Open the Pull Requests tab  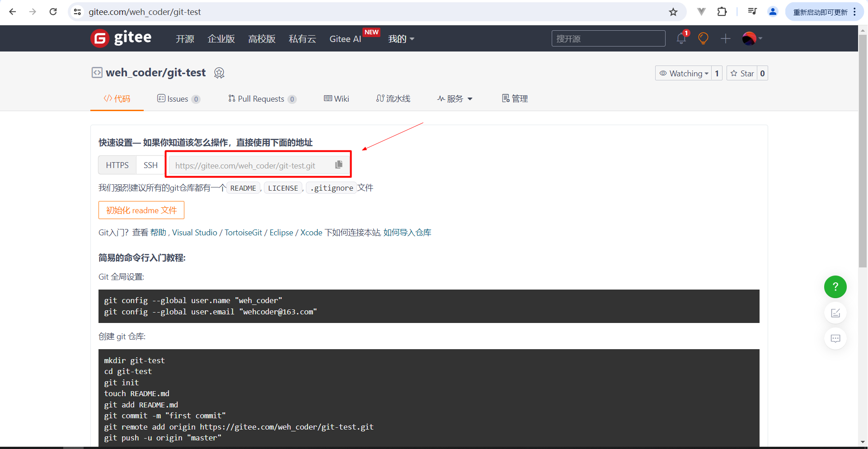262,98
